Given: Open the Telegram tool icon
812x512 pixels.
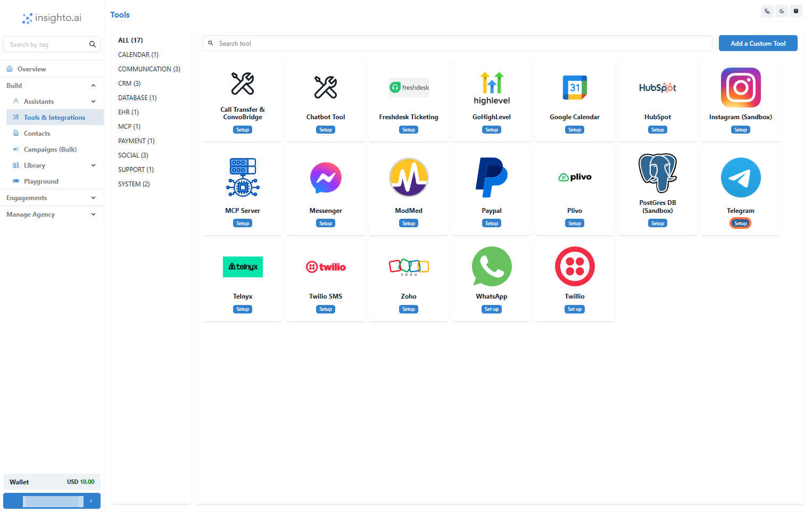Looking at the screenshot, I should [740, 177].
